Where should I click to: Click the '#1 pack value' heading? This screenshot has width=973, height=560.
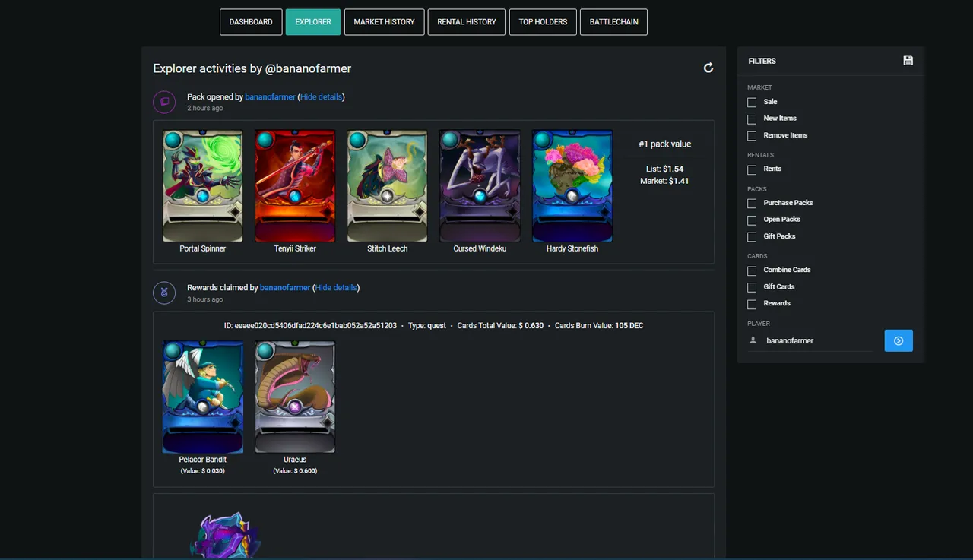[665, 144]
